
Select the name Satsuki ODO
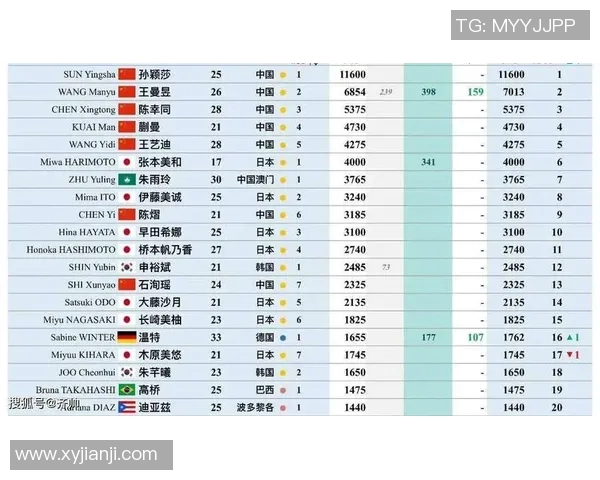click(x=90, y=302)
